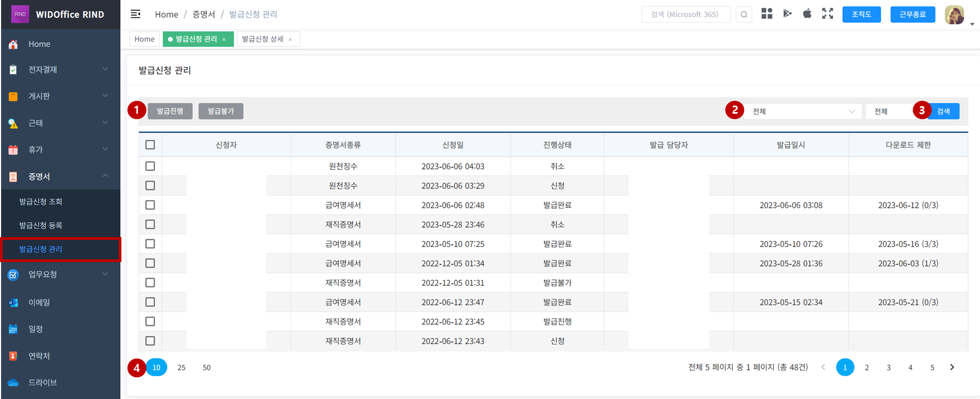The width and height of the screenshot is (980, 399).
Task: Click the Google Play store icon
Action: pos(787,14)
